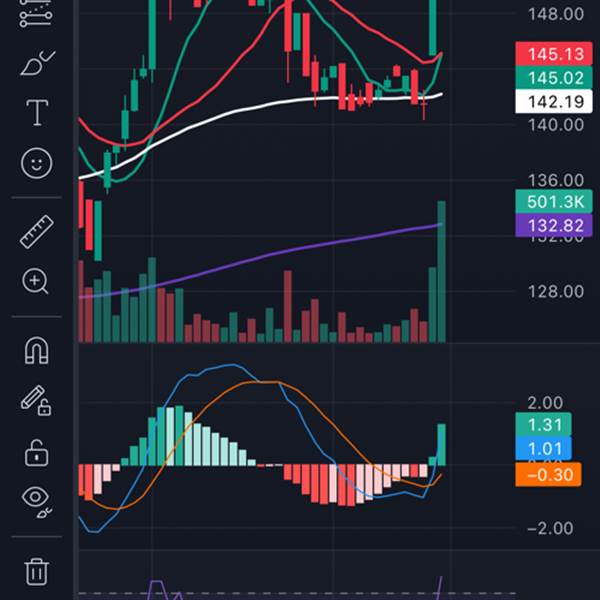
Task: Toggle lock all drawings
Action: 36,453
